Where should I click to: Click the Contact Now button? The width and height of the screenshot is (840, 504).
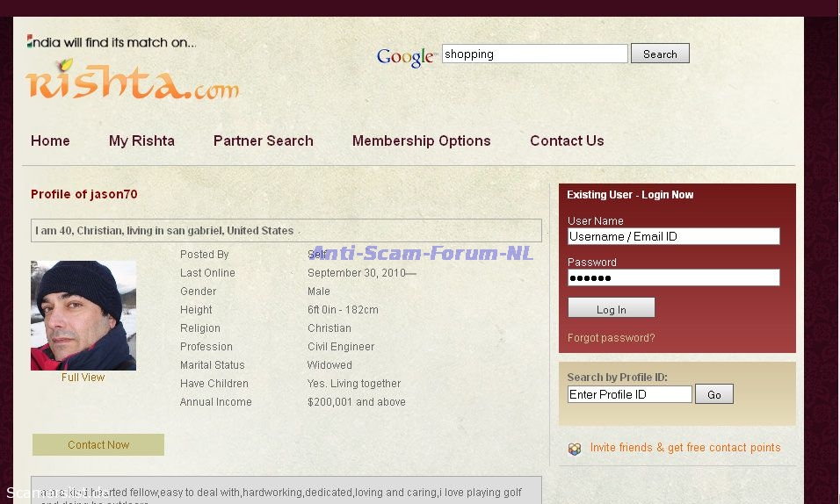tap(98, 445)
